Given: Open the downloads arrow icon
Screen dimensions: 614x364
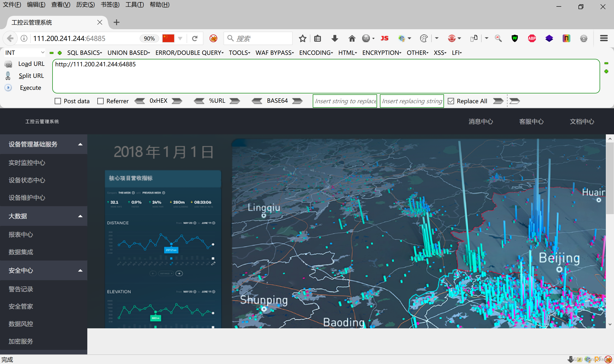Looking at the screenshot, I should coord(335,39).
